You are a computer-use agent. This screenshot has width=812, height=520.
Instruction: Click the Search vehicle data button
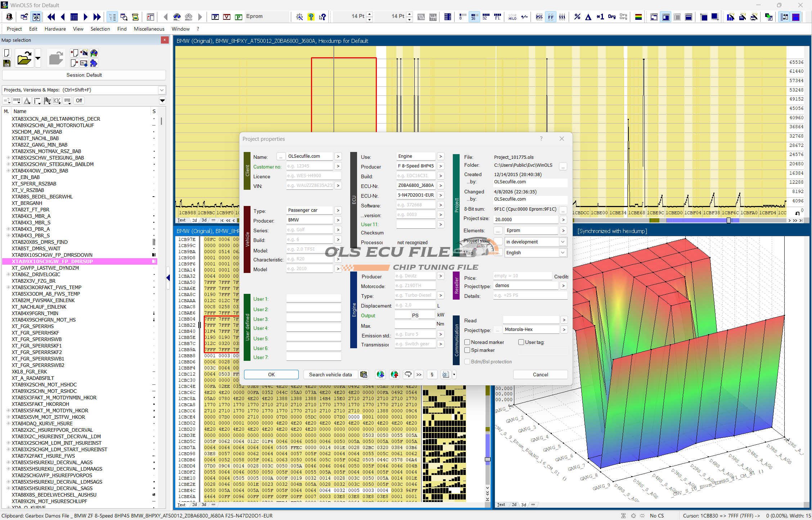(x=330, y=375)
